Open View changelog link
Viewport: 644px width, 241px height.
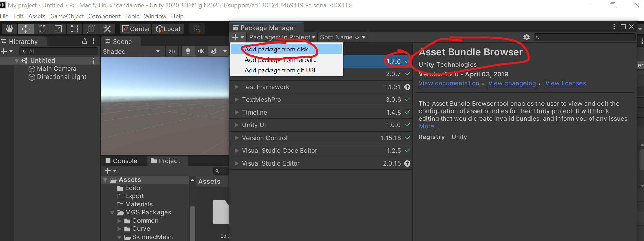[x=512, y=83]
